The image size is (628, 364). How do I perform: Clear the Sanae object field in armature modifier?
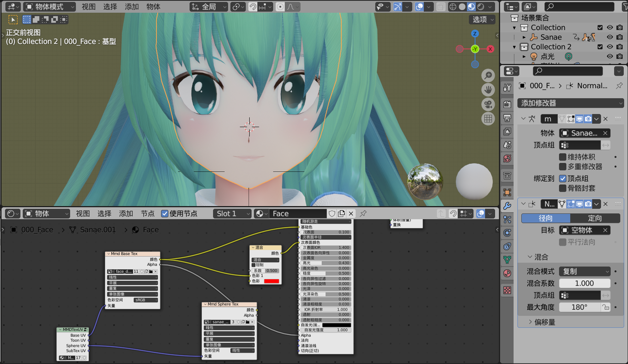click(x=605, y=133)
